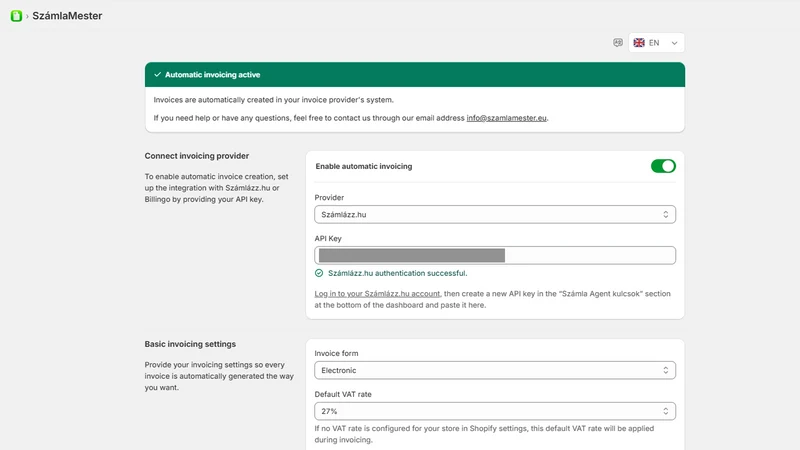
Task: Click the API Key input field
Action: point(495,255)
